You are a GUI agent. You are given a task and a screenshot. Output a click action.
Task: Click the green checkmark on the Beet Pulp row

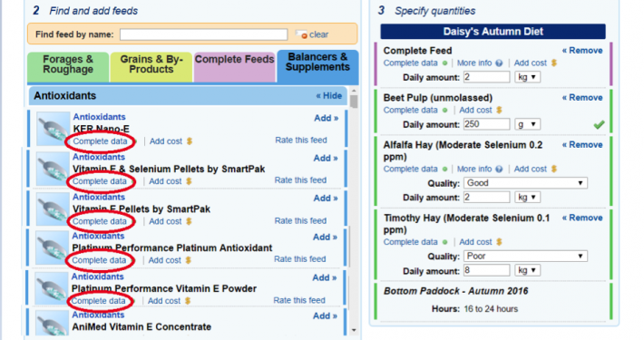[599, 124]
